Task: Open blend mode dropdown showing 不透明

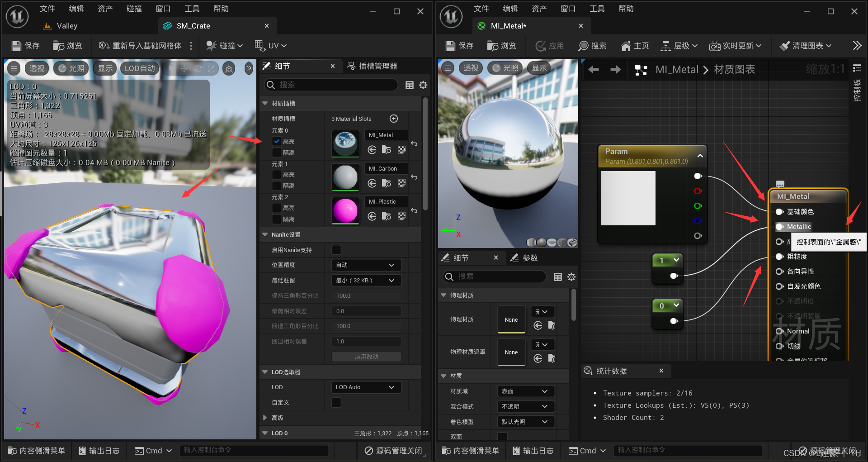Action: [x=526, y=406]
